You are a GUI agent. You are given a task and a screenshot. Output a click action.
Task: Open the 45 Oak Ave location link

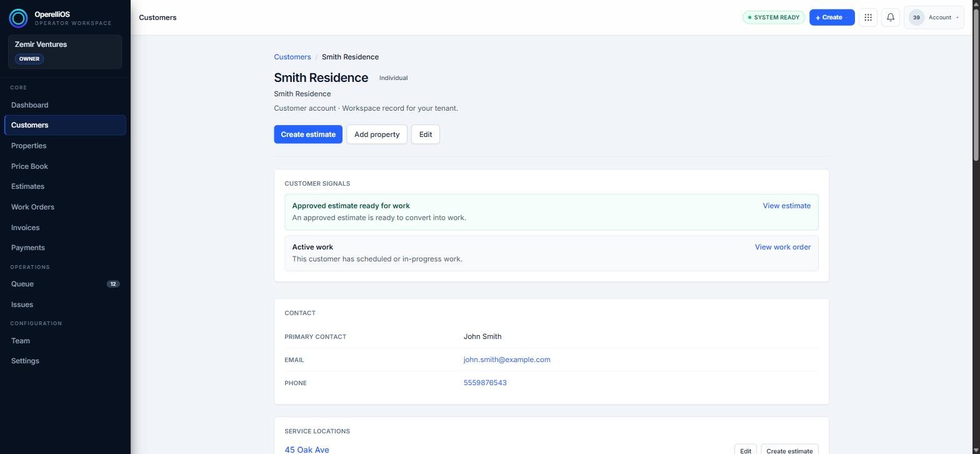(307, 450)
